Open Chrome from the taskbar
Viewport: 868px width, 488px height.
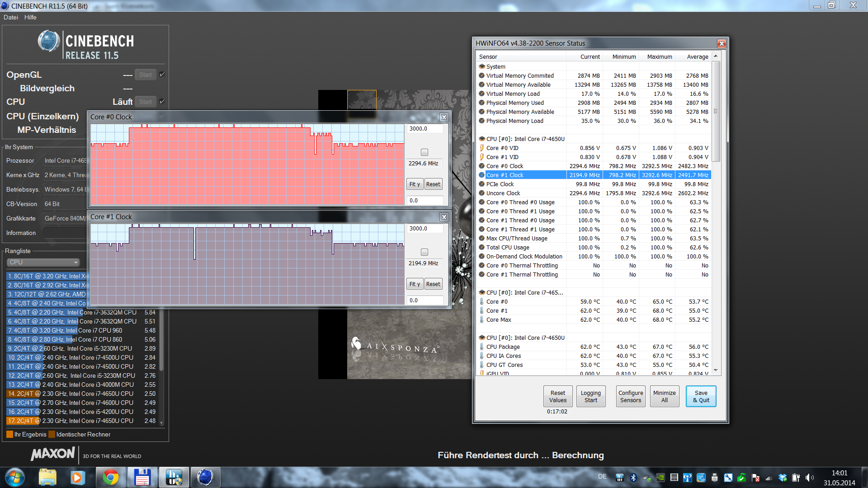(x=110, y=477)
